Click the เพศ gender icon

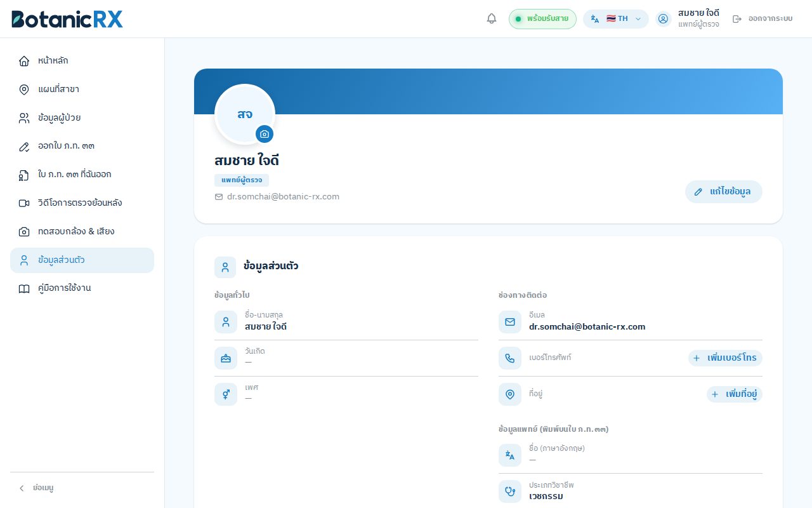pyautogui.click(x=226, y=394)
